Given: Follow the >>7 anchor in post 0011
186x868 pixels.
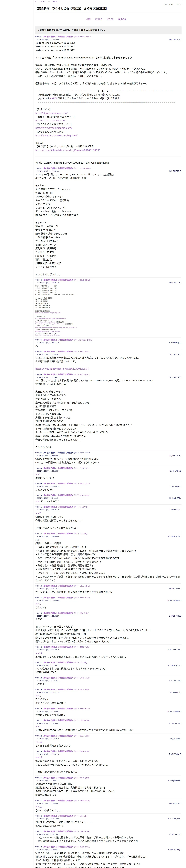Looking at the screenshot, I should pos(38,513).
